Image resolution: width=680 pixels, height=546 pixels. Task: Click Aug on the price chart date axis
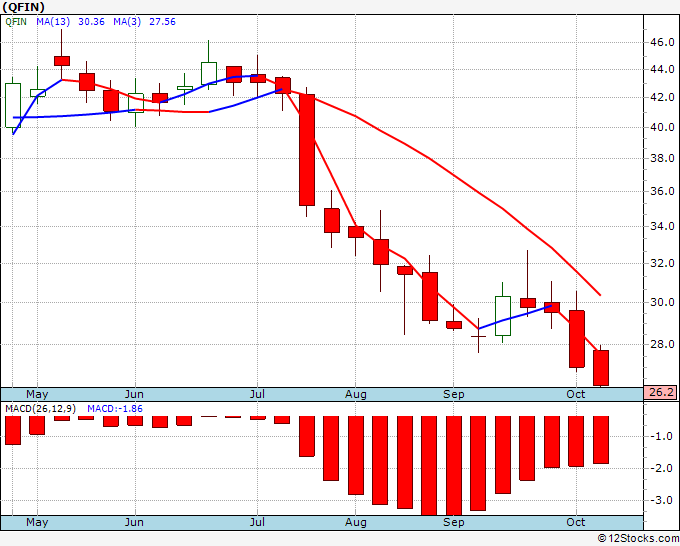[x=356, y=394]
